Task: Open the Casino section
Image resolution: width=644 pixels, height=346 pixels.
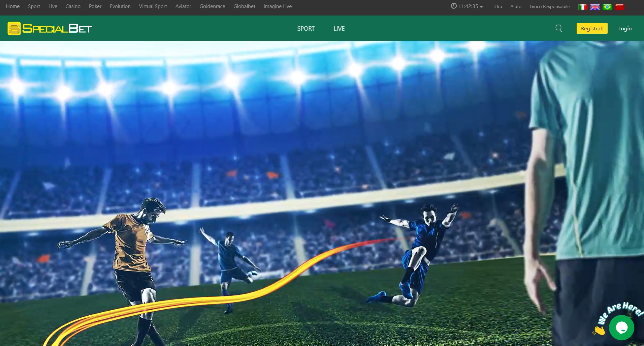Action: [x=73, y=6]
